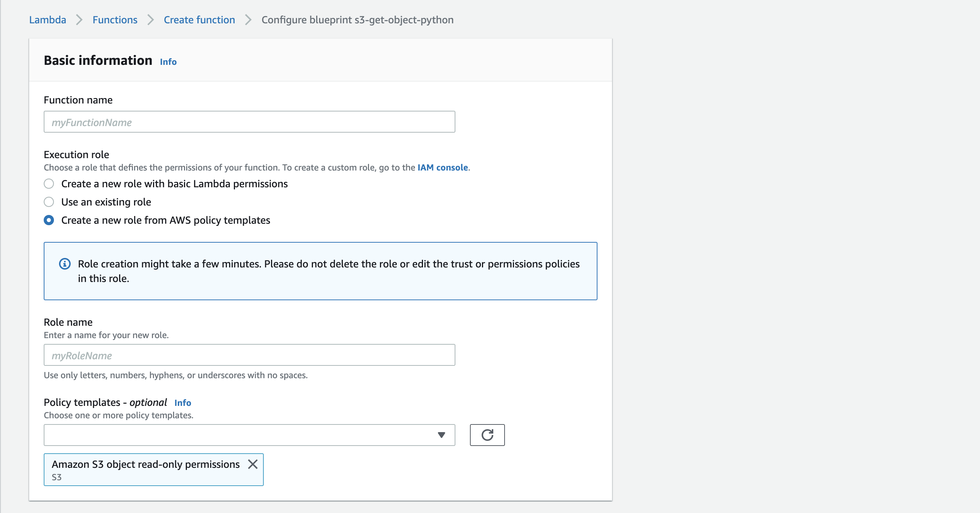Focus the Function name input field
Viewport: 980px width, 513px height.
click(x=249, y=122)
